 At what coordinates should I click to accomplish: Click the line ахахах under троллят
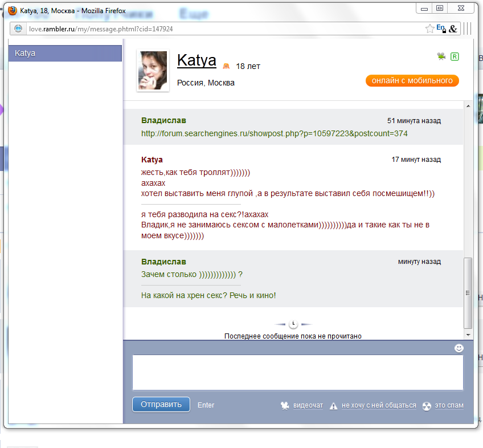pyautogui.click(x=153, y=183)
